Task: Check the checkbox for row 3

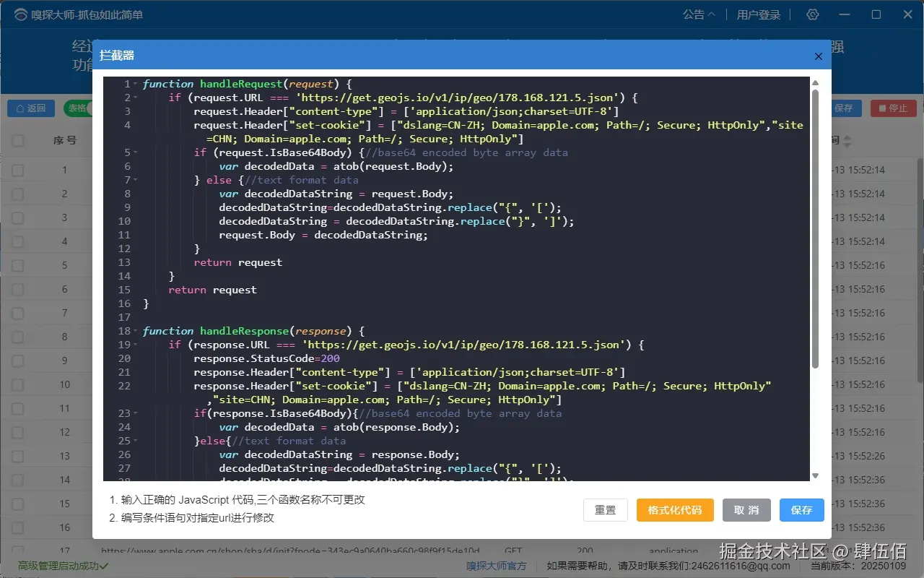Action: (x=18, y=218)
